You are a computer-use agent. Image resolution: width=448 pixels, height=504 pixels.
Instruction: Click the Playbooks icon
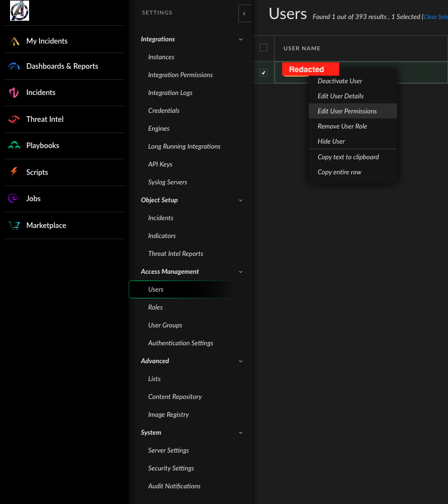coord(15,145)
